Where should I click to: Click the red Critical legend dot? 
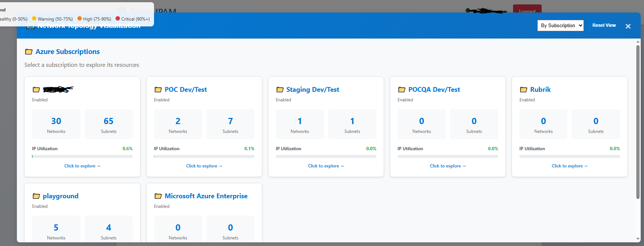click(x=118, y=18)
